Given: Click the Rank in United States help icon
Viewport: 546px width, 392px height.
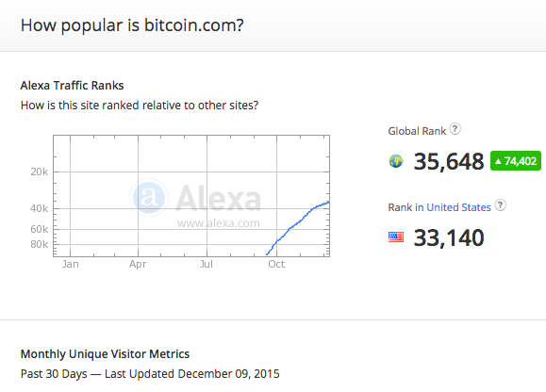Looking at the screenshot, I should point(501,205).
